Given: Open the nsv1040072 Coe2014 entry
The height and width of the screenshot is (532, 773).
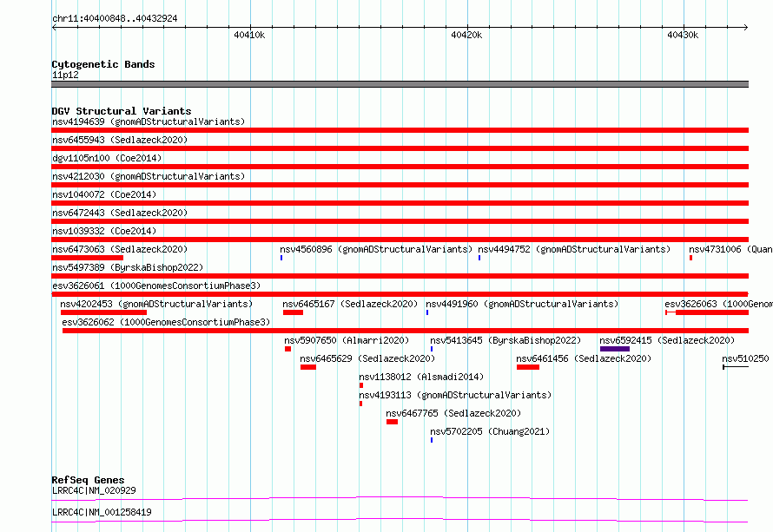Looking at the screenshot, I should point(104,194).
